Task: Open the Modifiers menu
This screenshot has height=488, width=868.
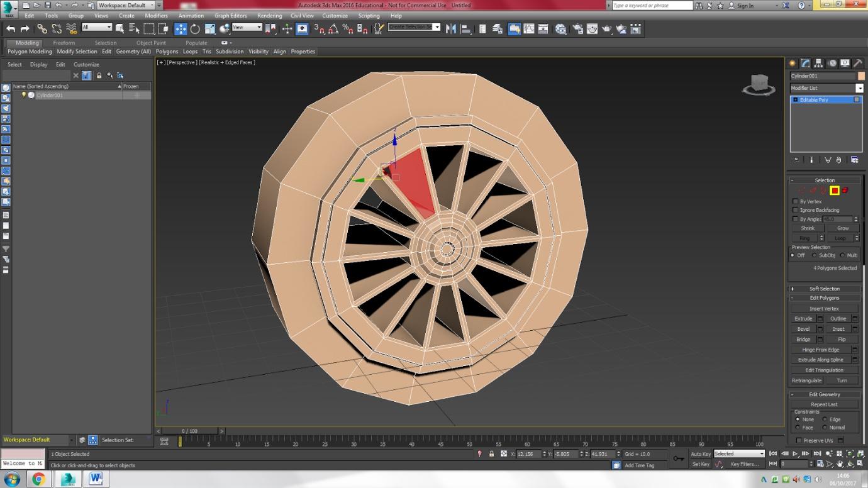Action: [x=156, y=16]
